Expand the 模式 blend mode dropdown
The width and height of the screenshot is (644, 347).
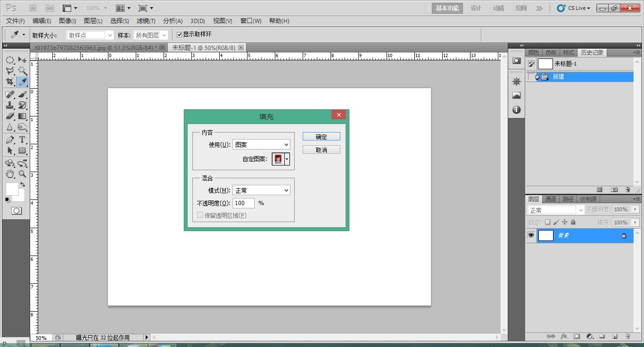click(261, 190)
